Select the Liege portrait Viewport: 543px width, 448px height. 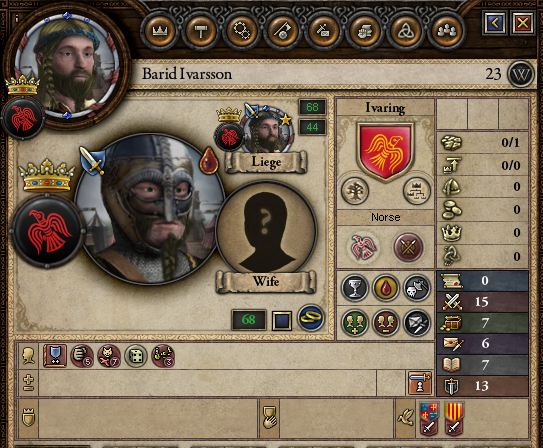pyautogui.click(x=267, y=131)
